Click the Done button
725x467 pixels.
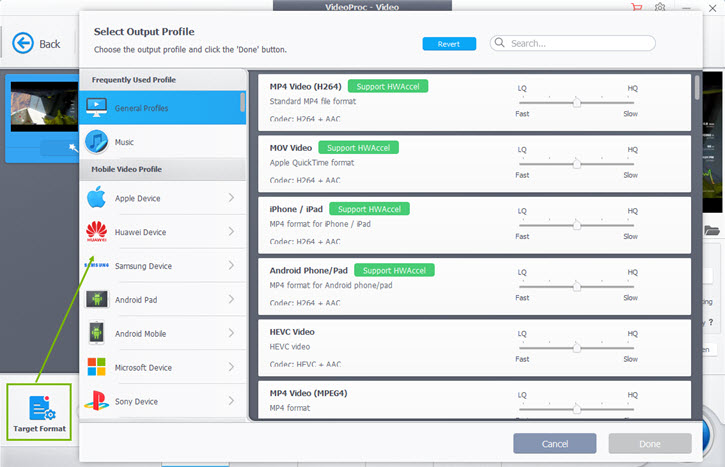click(650, 443)
